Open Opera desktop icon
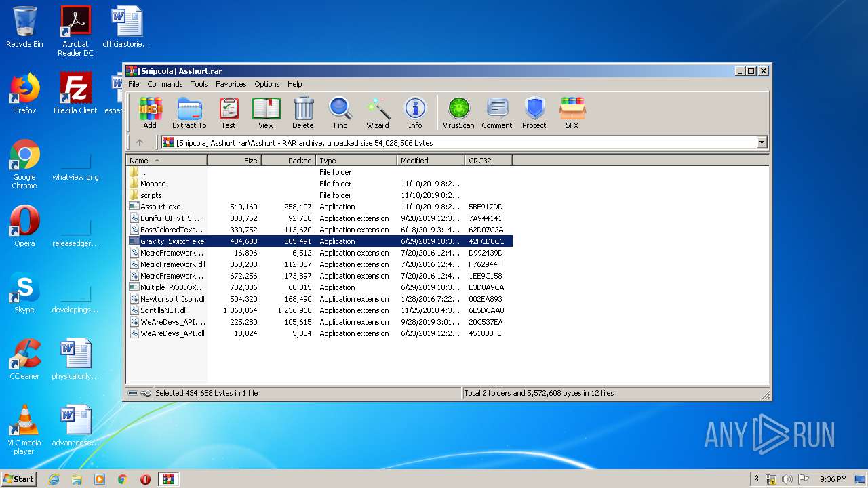The image size is (868, 488). [24, 226]
